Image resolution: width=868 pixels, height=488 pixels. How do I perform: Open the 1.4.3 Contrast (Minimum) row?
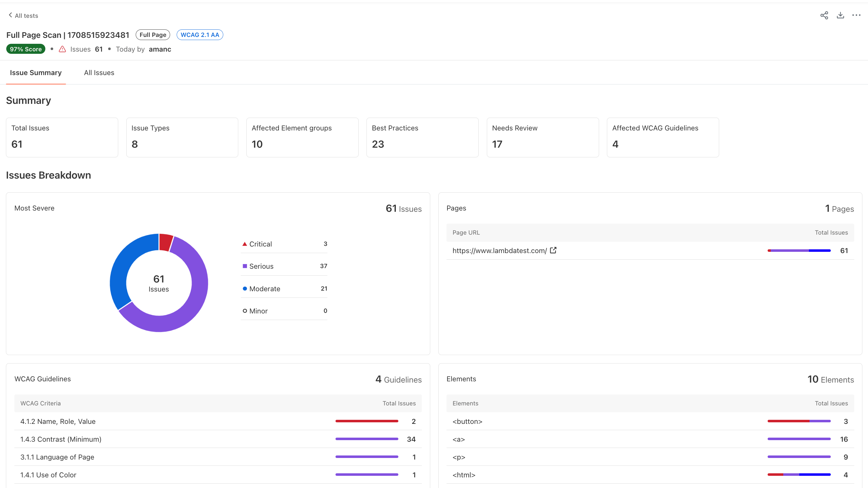(x=61, y=439)
